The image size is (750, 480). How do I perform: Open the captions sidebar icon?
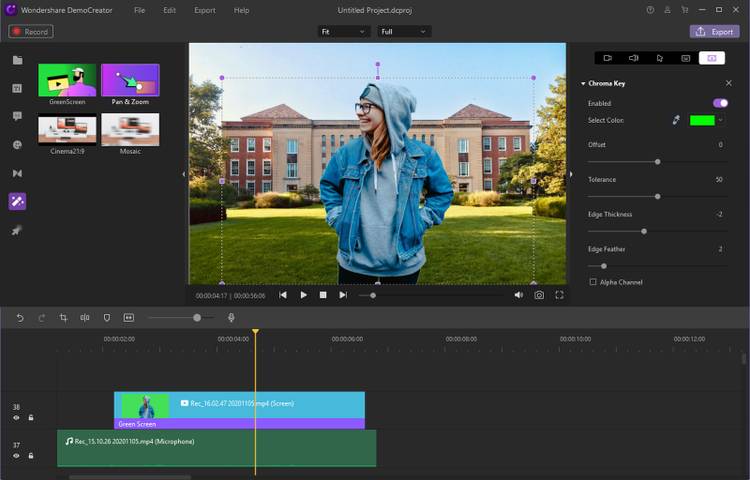pos(17,88)
